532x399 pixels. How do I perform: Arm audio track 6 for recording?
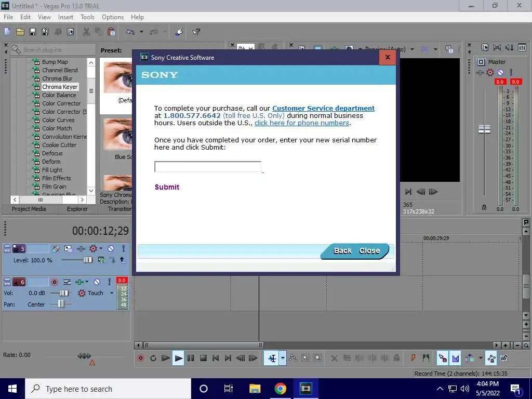click(54, 282)
